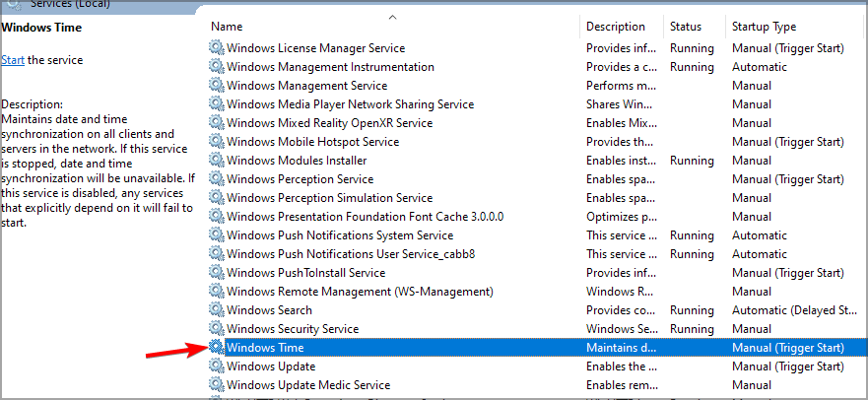Select Windows PushToInstall Service name

(305, 273)
